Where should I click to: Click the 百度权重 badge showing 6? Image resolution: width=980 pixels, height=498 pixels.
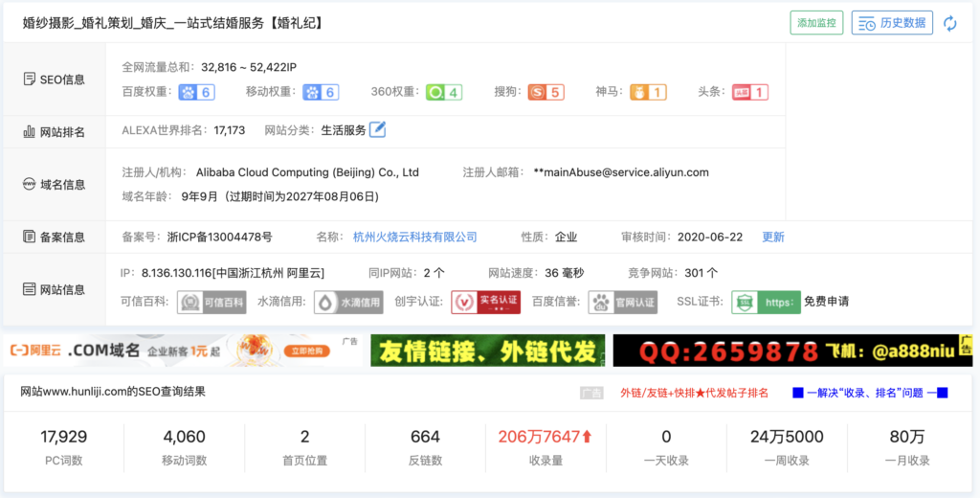[197, 92]
